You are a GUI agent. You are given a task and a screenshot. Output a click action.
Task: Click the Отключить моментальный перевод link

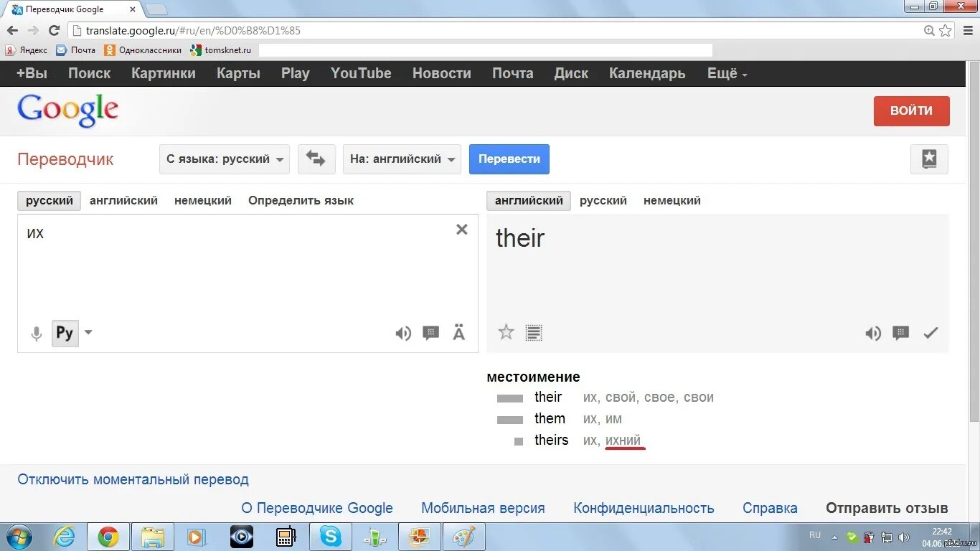[x=133, y=479]
